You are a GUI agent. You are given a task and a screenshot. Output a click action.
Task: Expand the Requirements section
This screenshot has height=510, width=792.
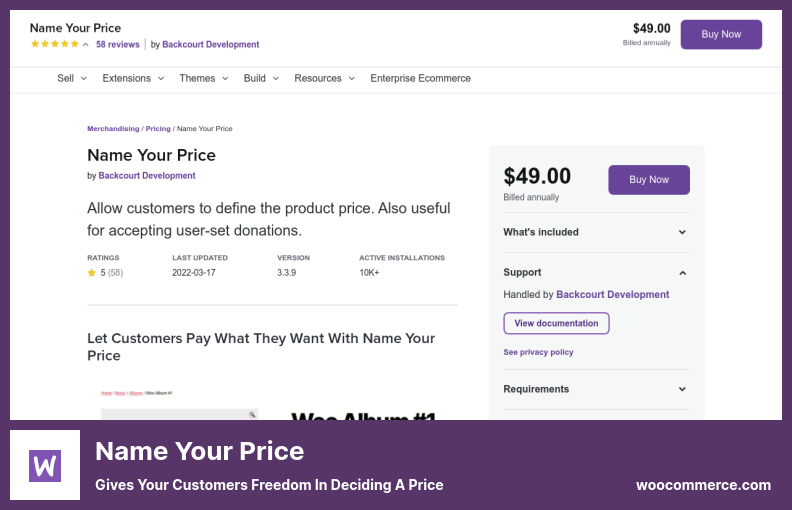pyautogui.click(x=682, y=389)
